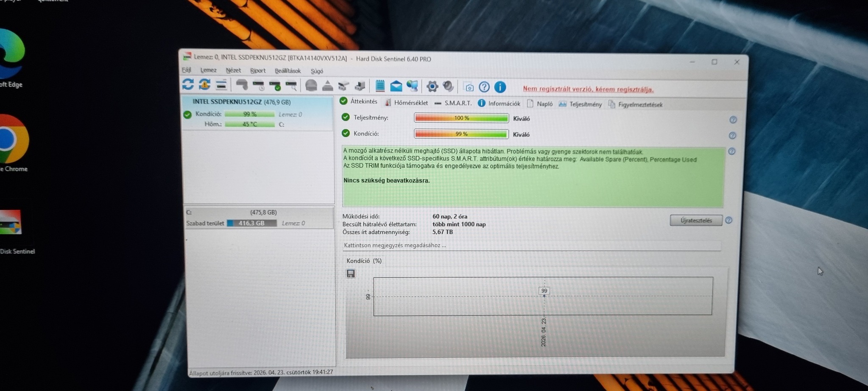Click the blue refresh arrows toolbar icon
This screenshot has width=868, height=391.
click(x=188, y=84)
